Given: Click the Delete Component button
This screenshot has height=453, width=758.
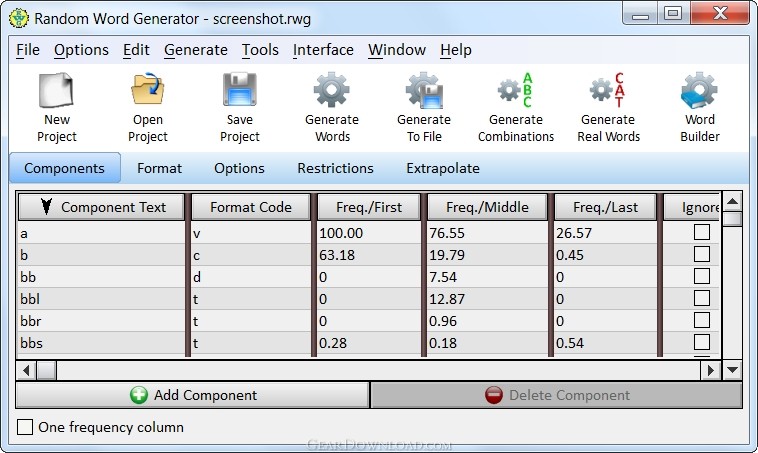Looking at the screenshot, I should point(556,395).
